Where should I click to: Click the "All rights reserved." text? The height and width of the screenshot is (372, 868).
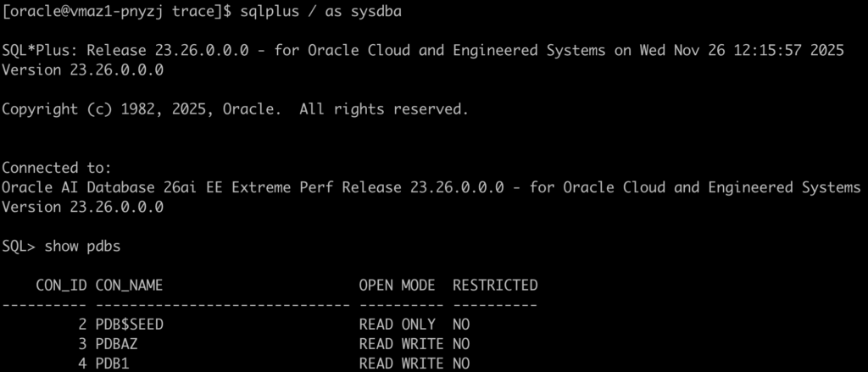coord(383,109)
